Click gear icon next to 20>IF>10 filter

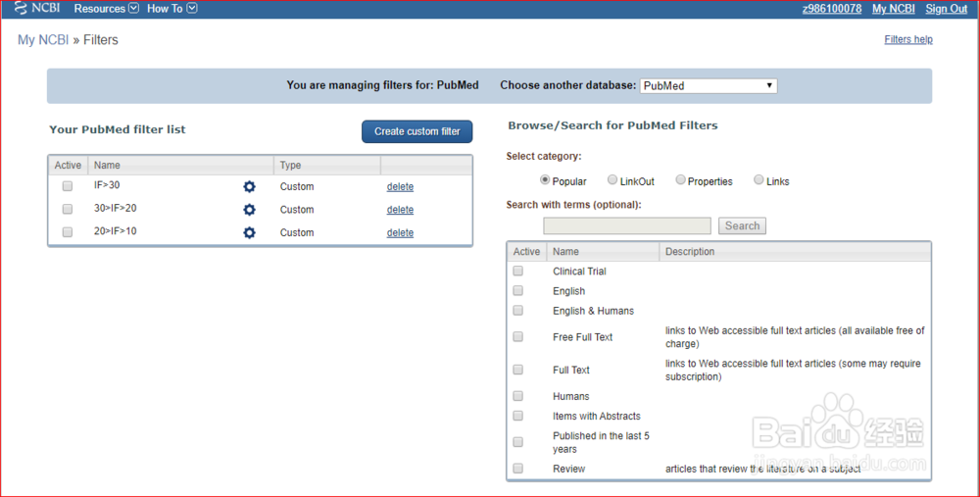[x=249, y=232]
